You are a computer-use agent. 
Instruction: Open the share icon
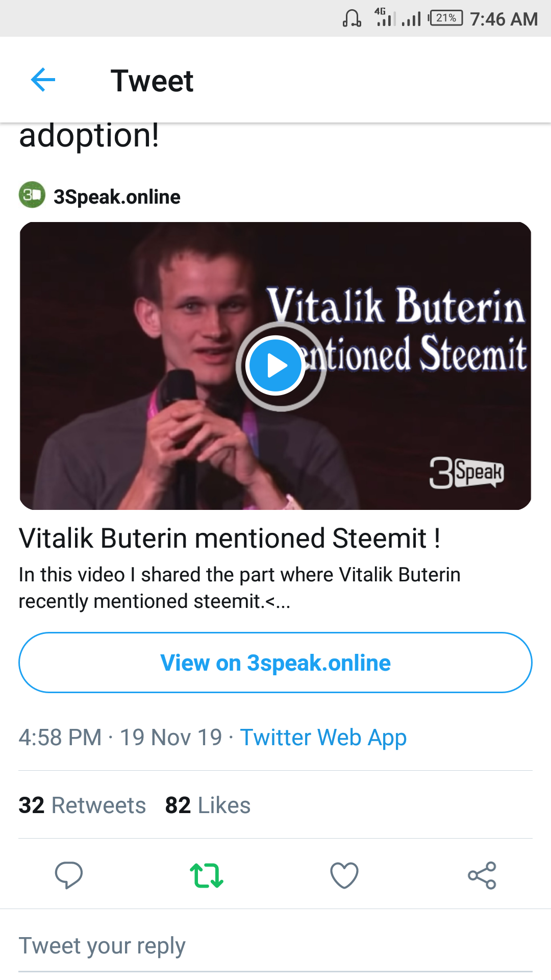tap(482, 875)
